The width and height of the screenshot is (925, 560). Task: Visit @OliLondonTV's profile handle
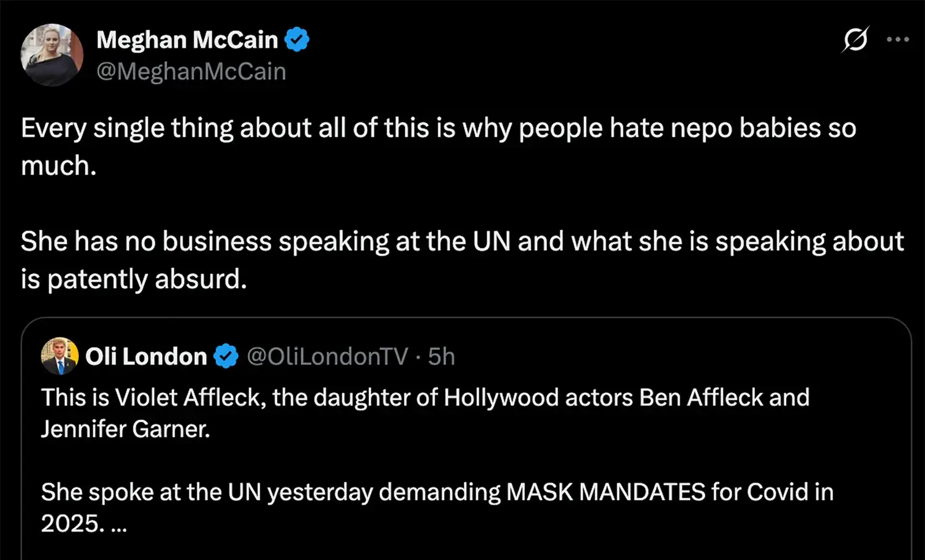click(x=329, y=356)
